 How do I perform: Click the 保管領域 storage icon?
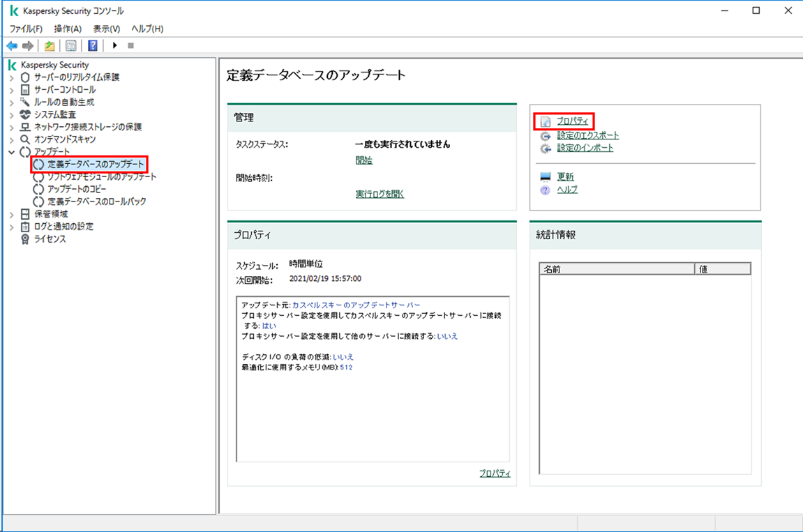pos(25,214)
